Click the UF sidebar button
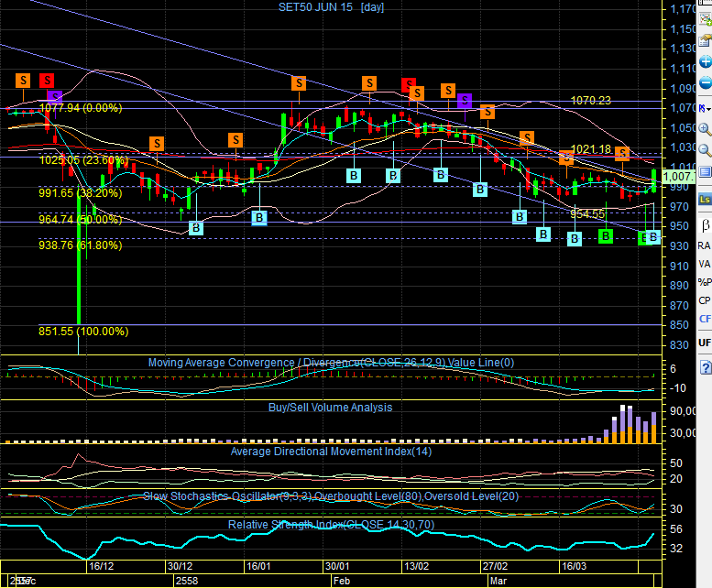Image resolution: width=712 pixels, height=588 pixels. 705,343
